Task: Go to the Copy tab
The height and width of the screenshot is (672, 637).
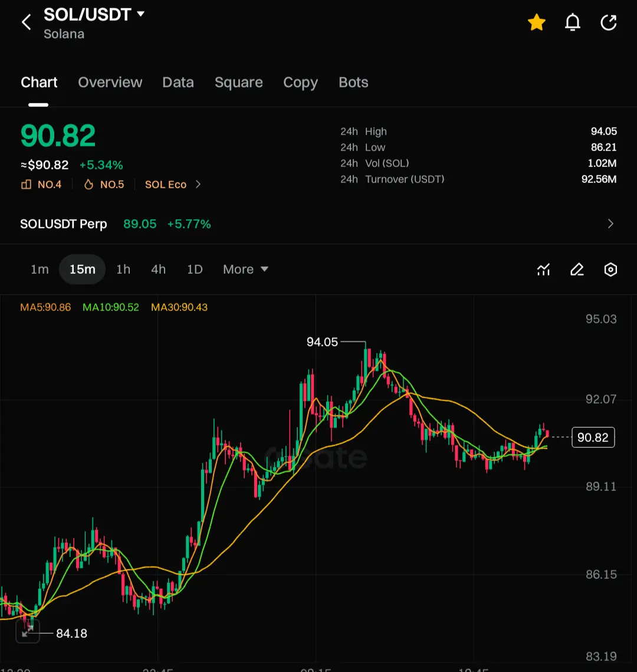Action: [x=300, y=82]
